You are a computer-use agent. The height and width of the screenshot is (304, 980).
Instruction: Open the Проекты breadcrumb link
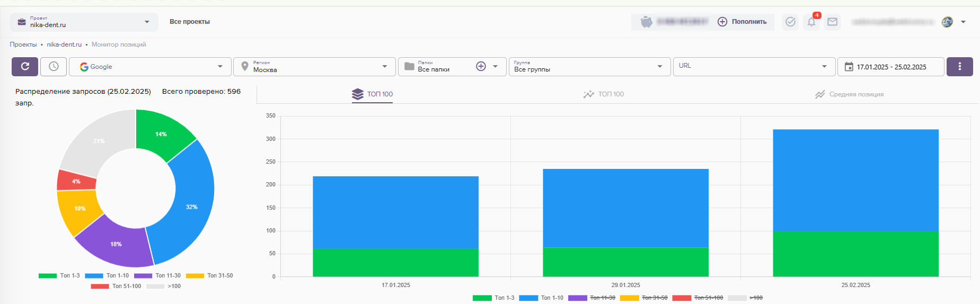click(23, 44)
